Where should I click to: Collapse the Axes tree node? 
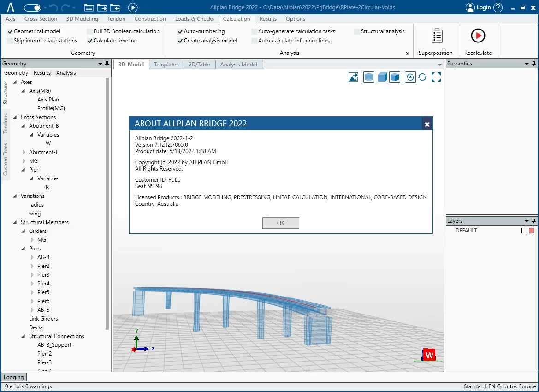15,82
